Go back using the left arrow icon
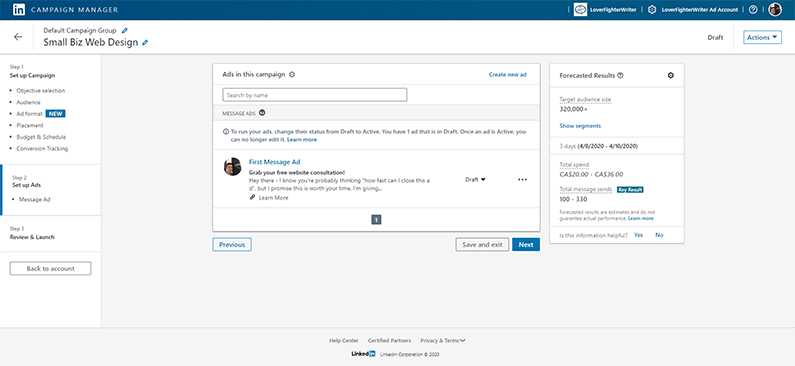This screenshot has width=795, height=366. 18,37
